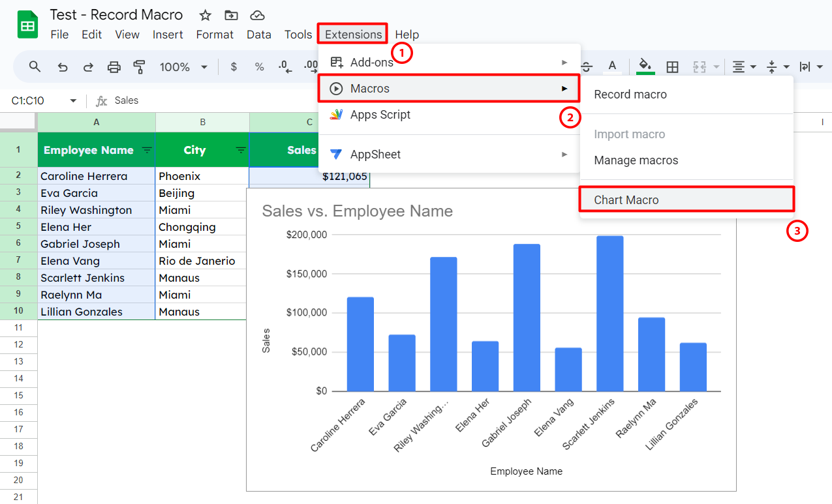Click the Undo arrow
Screen dimensions: 832x504
[63, 67]
